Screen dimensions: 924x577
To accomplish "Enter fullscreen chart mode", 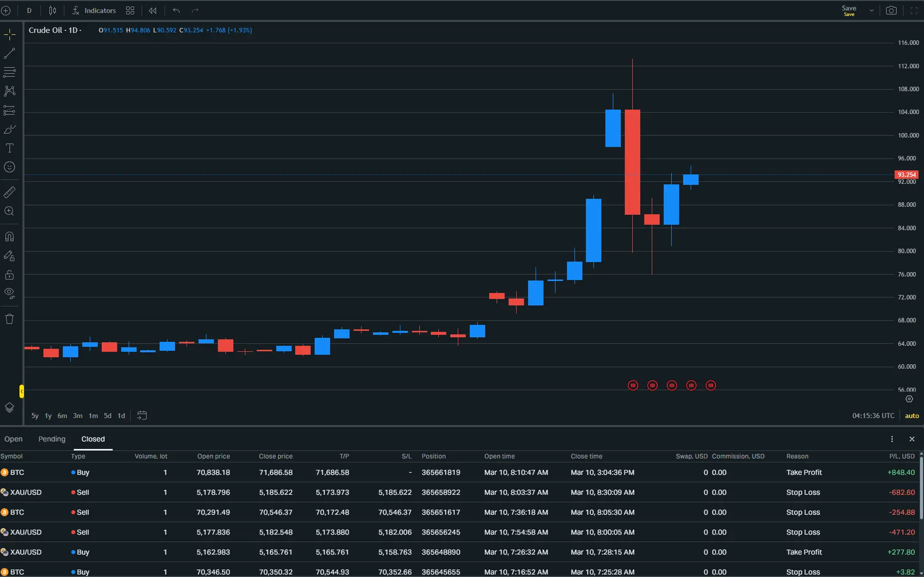I will point(914,10).
